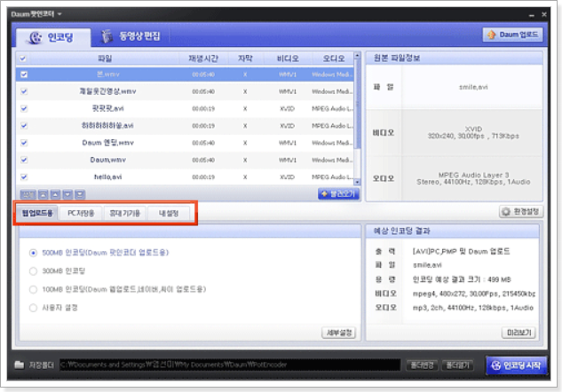Start encoding with 인코딩 시작 button
The height and width of the screenshot is (392, 562).
coord(517,365)
